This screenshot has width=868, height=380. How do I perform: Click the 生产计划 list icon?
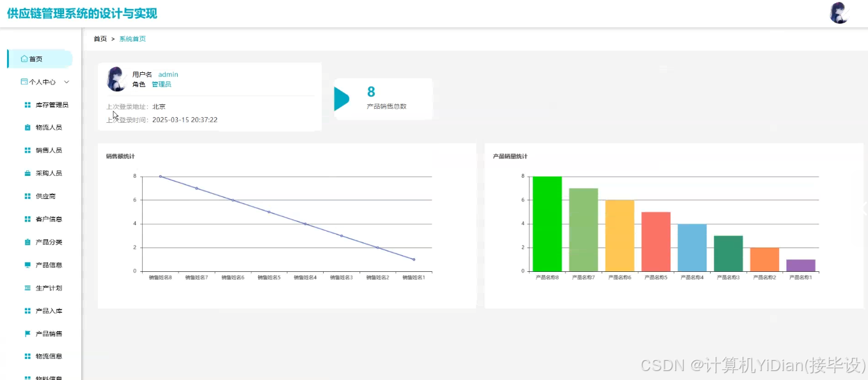tap(28, 288)
